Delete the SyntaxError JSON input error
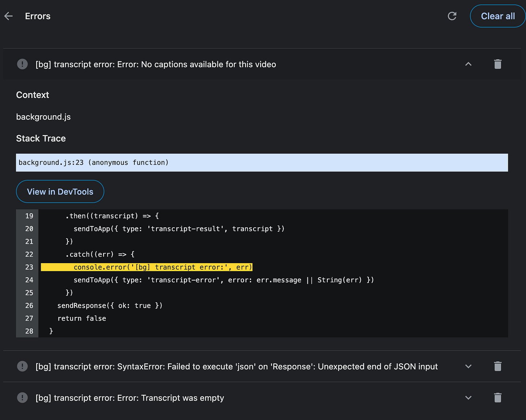526x420 pixels. click(497, 367)
